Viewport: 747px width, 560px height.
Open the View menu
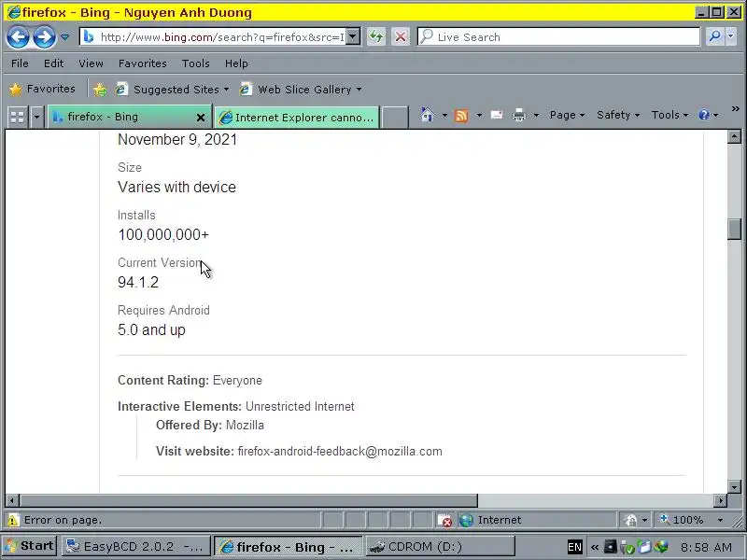click(91, 63)
